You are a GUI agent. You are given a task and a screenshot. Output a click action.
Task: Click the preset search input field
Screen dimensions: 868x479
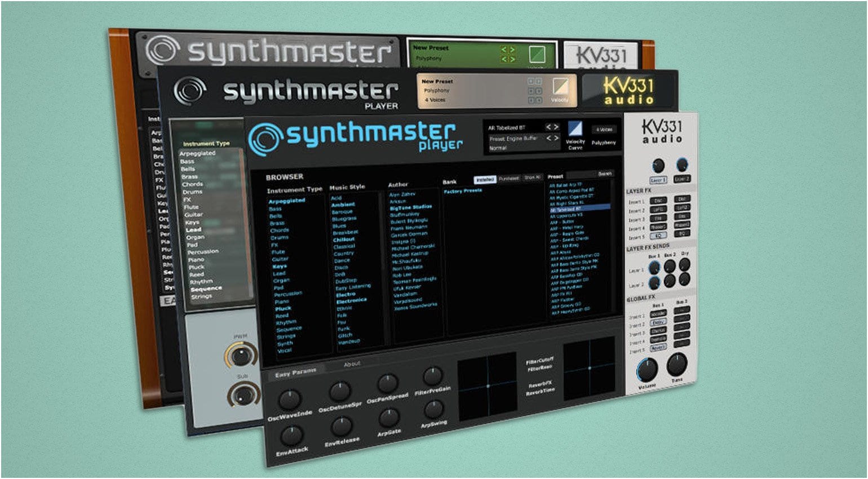tap(581, 175)
